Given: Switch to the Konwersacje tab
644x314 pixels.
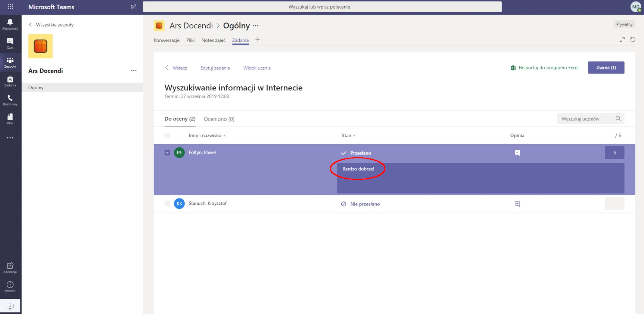Looking at the screenshot, I should point(167,40).
